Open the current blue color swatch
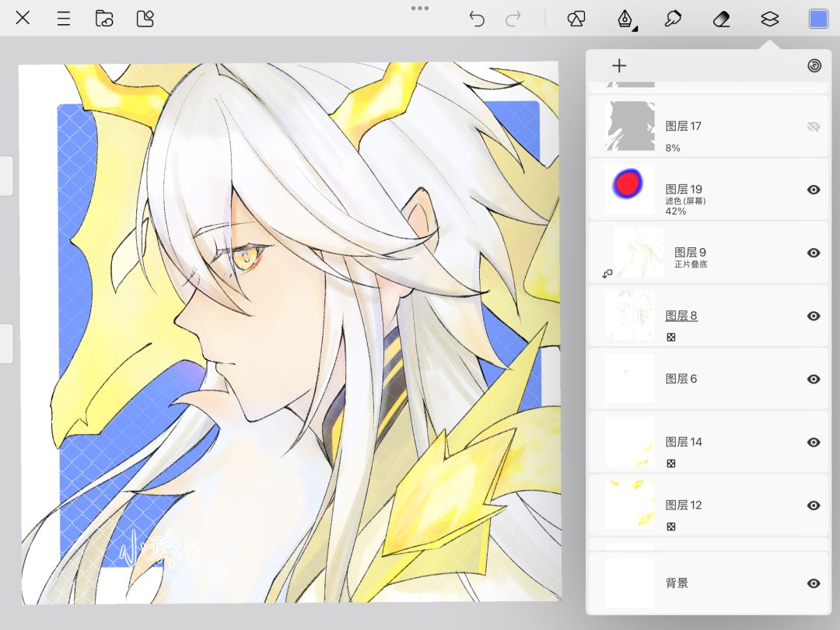Image resolution: width=840 pixels, height=630 pixels. (x=818, y=19)
